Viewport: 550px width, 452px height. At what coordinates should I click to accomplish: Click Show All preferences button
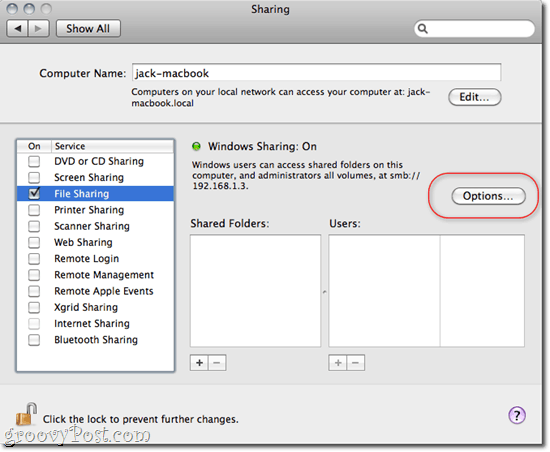tap(88, 28)
